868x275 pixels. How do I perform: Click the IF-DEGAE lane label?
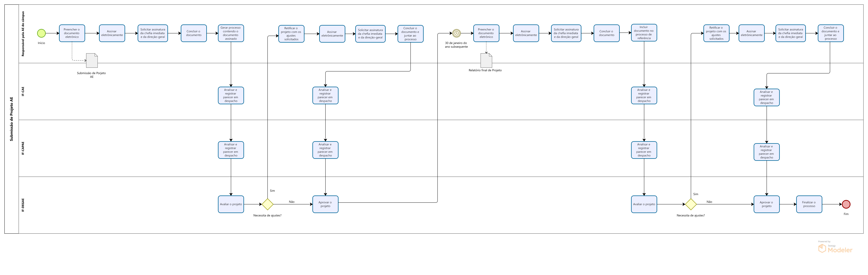[23, 205]
